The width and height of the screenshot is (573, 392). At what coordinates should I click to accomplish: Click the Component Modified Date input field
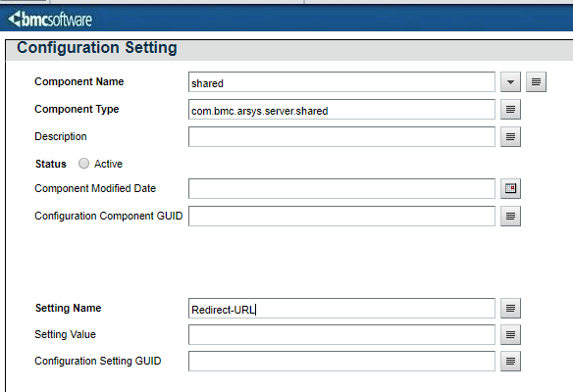tap(341, 188)
